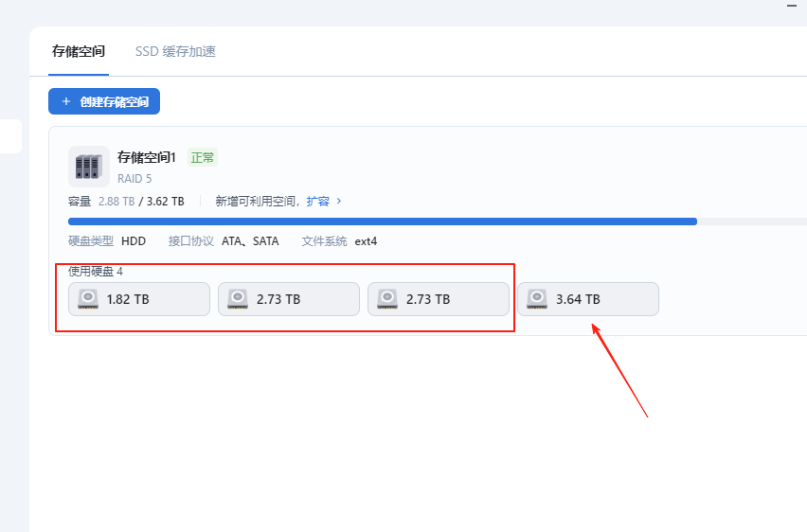Click the ATA、SATA protocol value
Screen dimensions: 807x532
point(250,241)
